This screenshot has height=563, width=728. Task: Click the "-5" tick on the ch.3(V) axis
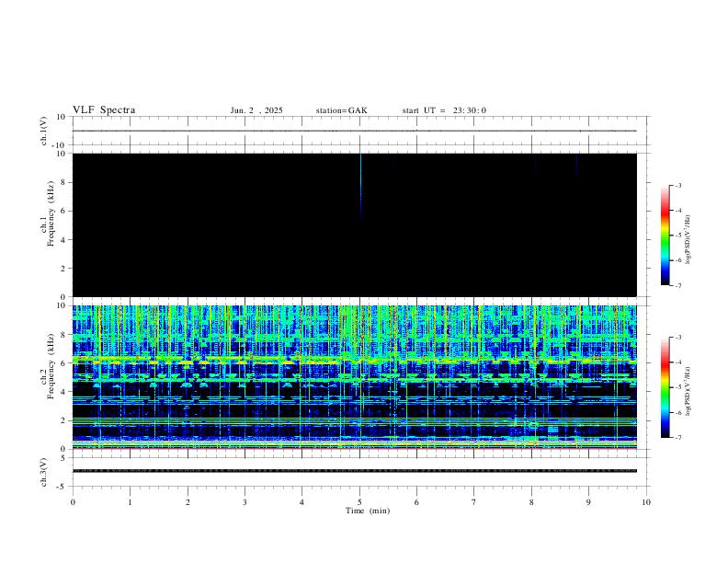63,487
